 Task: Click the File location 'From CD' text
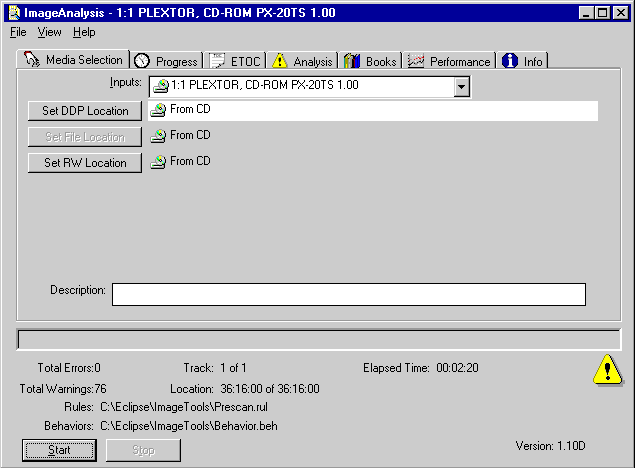(x=190, y=135)
